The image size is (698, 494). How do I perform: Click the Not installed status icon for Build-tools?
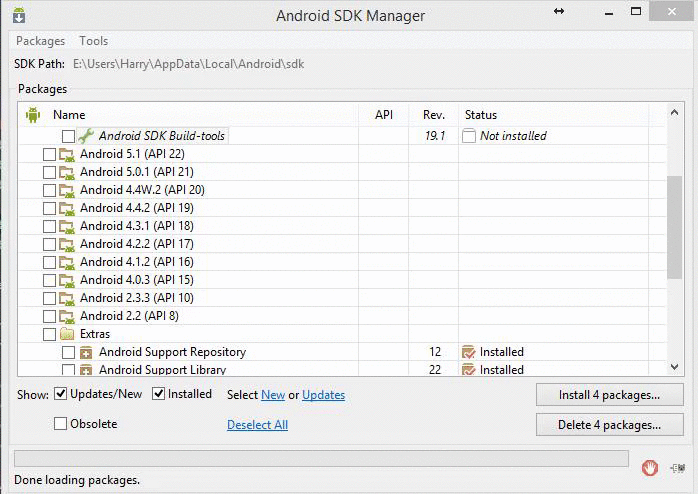(x=469, y=136)
